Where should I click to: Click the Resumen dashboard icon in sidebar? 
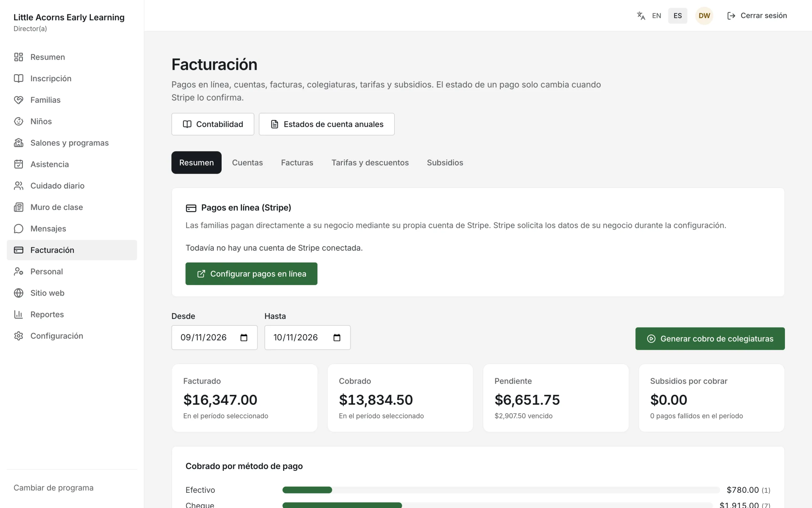19,57
